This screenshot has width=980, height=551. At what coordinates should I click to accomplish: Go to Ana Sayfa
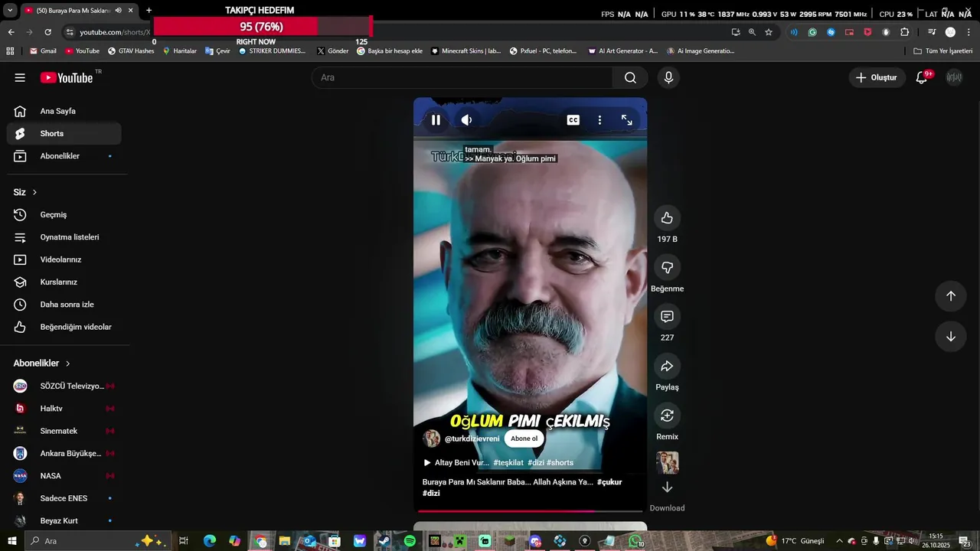coord(64,111)
